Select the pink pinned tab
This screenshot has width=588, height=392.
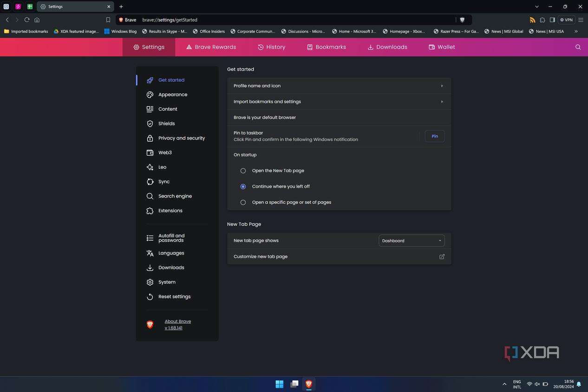coord(18,7)
